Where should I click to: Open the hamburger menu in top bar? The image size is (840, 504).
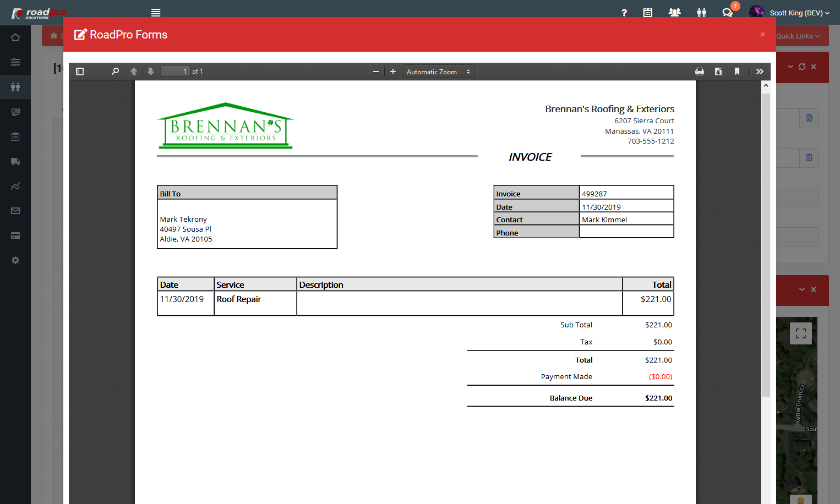pos(156,13)
